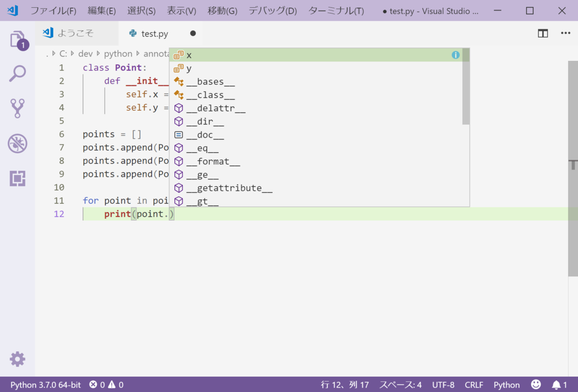Open the 移動(G) menu
Image resolution: width=578 pixels, height=392 pixels.
pos(222,11)
